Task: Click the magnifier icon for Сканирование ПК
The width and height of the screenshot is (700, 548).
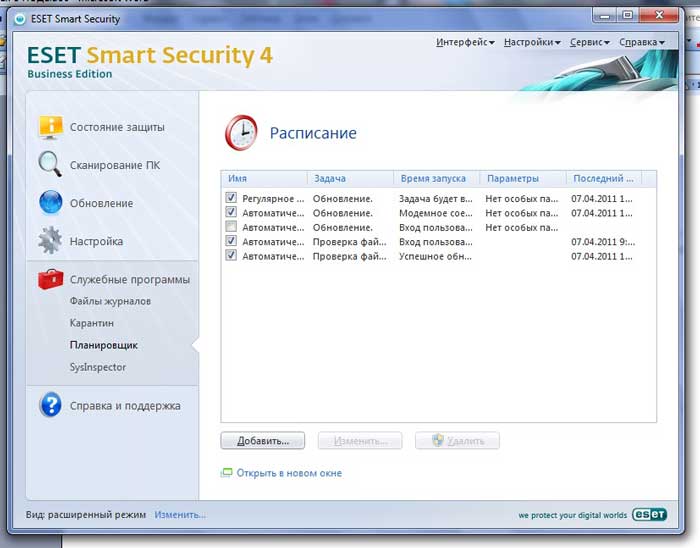Action: click(50, 164)
